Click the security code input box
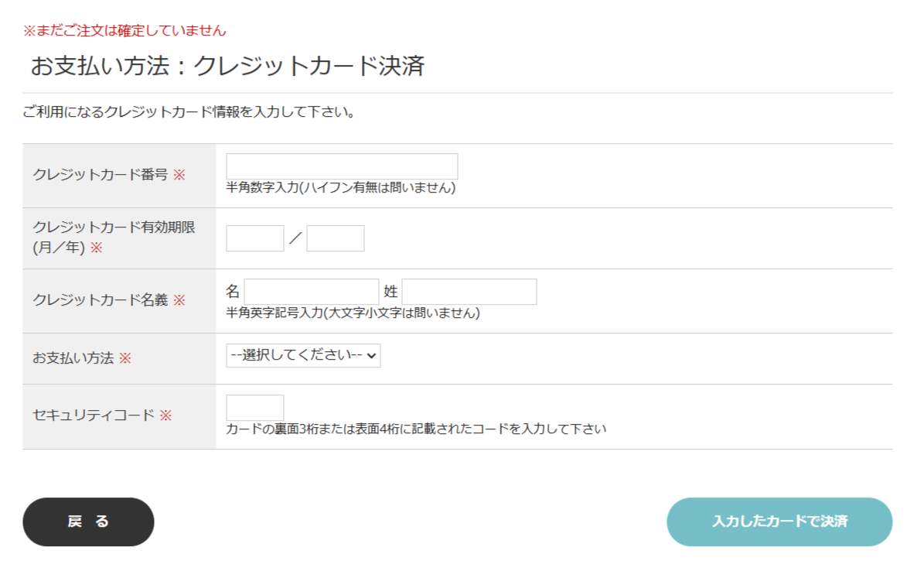Screen dimensions: 924x571 click(254, 408)
